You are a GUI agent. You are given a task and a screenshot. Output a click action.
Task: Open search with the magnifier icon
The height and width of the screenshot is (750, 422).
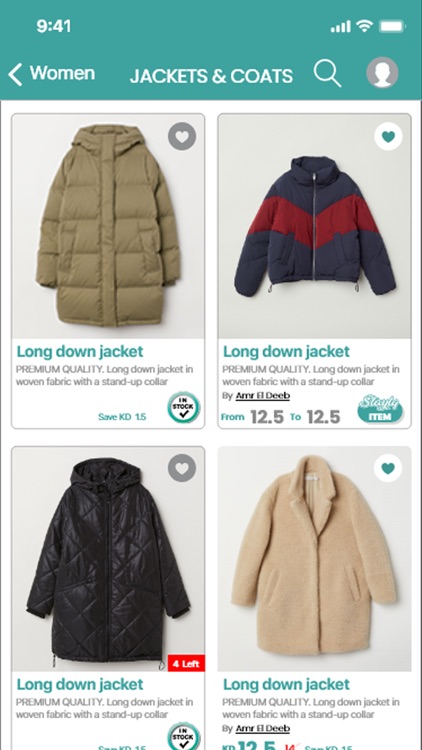(x=327, y=74)
